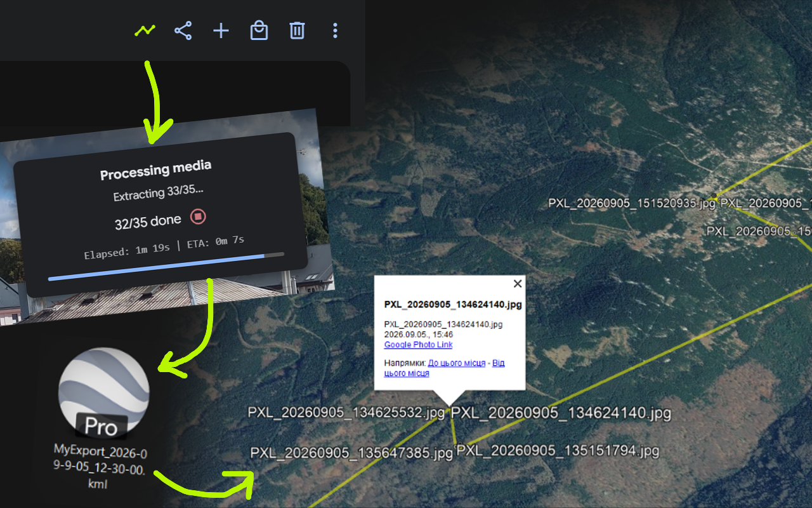
Task: Click the 'Extracting 33/35...' status text
Action: [159, 192]
